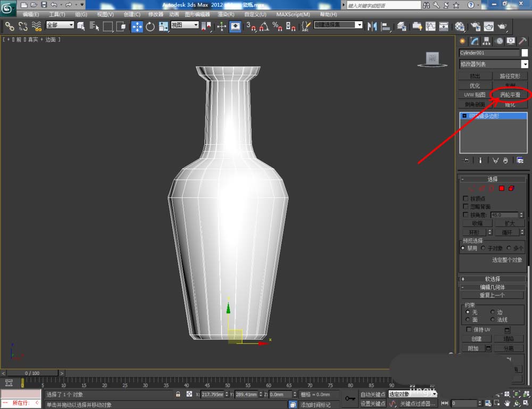Pick the Rectangular Selection Region tool
The width and height of the screenshot is (532, 409).
pos(107,26)
